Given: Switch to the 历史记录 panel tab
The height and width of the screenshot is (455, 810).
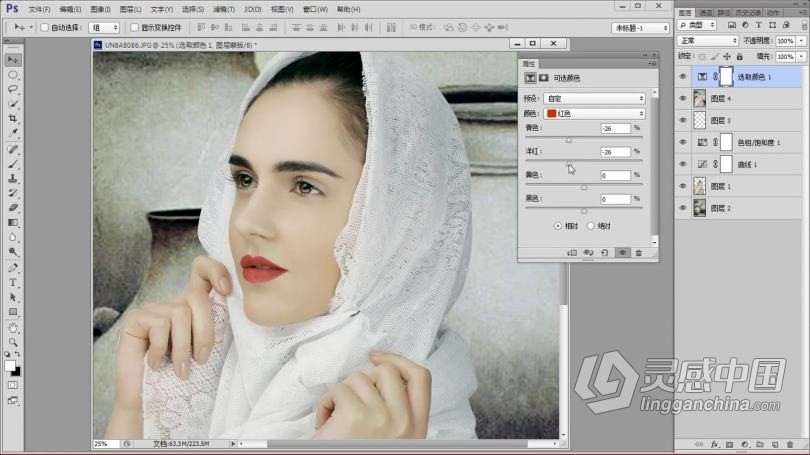Looking at the screenshot, I should click(747, 12).
